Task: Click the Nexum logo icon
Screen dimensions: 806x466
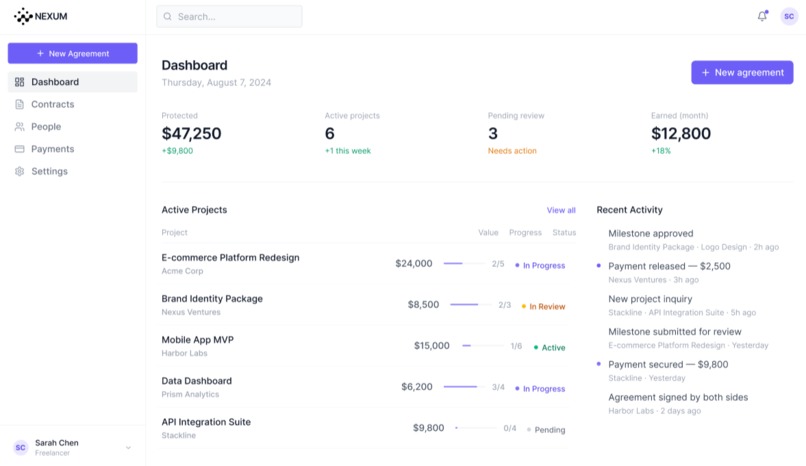Action: click(x=23, y=16)
